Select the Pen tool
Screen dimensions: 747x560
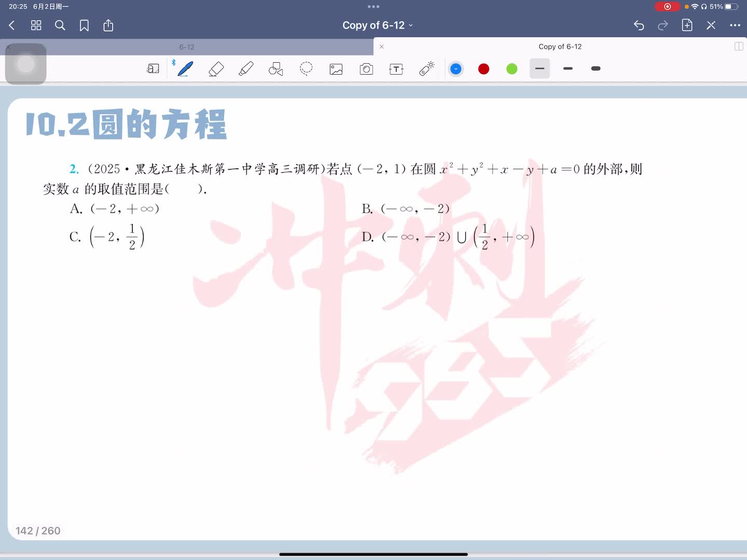click(x=185, y=69)
